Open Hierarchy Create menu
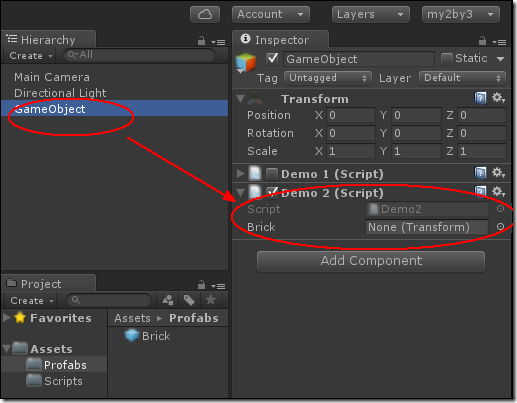 [30, 55]
